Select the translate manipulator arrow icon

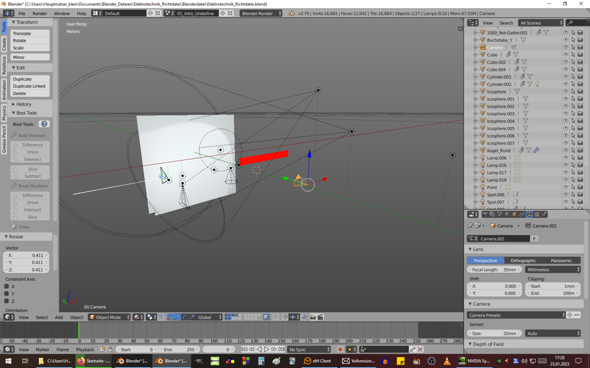tap(177, 317)
